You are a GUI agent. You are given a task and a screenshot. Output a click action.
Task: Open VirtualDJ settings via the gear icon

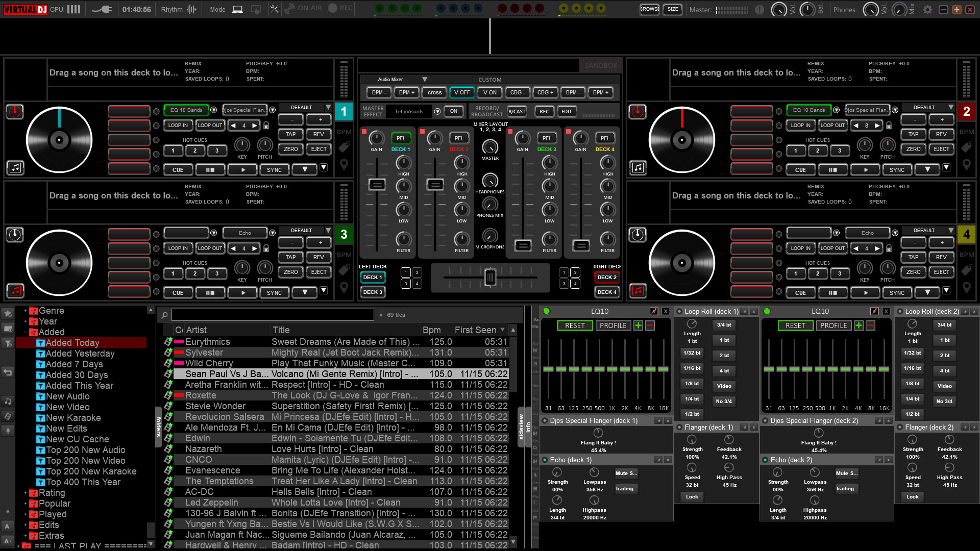tap(928, 9)
